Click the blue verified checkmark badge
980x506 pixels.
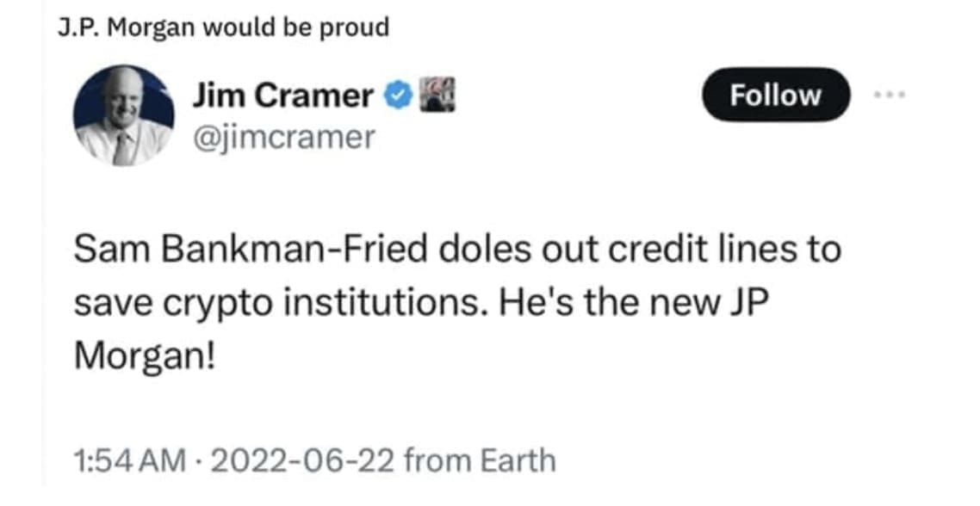[x=397, y=96]
